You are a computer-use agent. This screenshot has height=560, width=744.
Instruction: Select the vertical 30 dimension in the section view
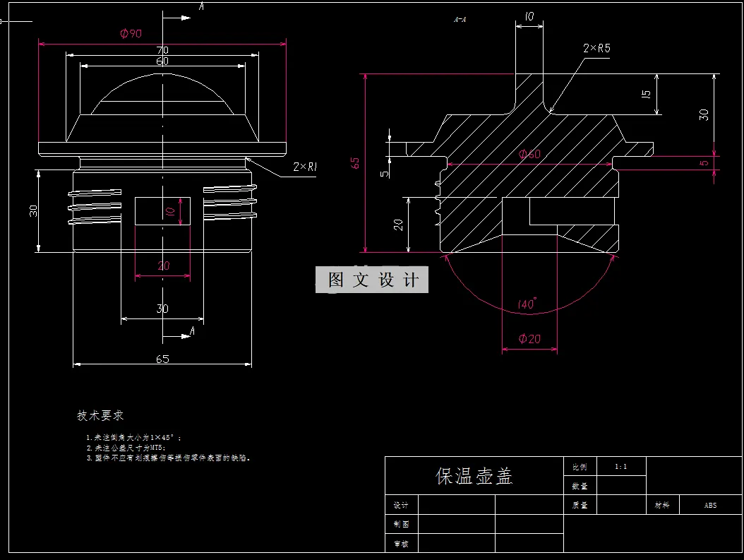(x=704, y=114)
